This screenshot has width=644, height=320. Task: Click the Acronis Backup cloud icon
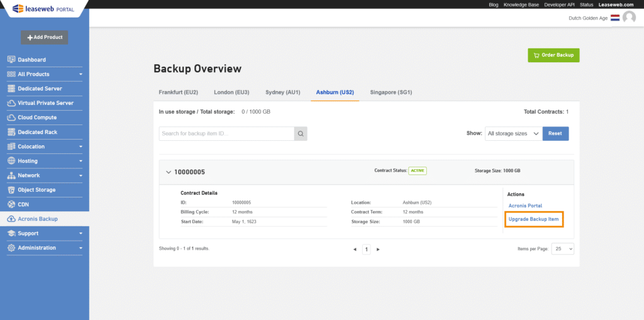(11, 219)
